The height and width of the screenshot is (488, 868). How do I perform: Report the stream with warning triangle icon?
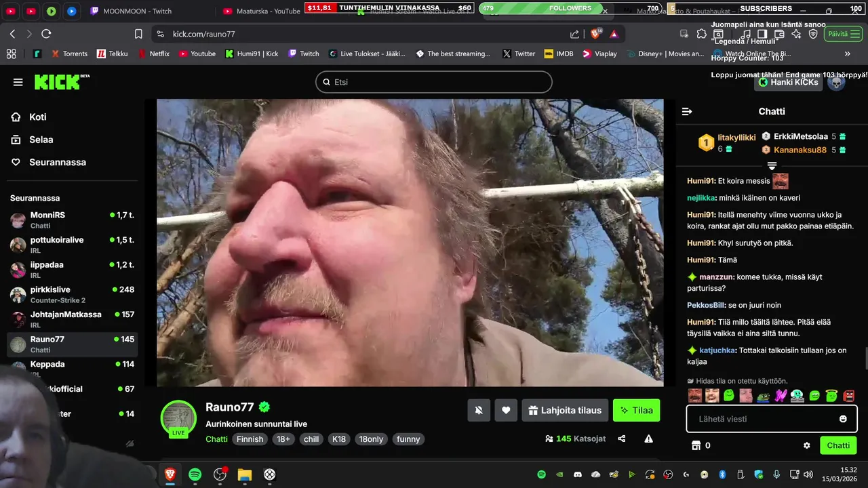(x=649, y=439)
